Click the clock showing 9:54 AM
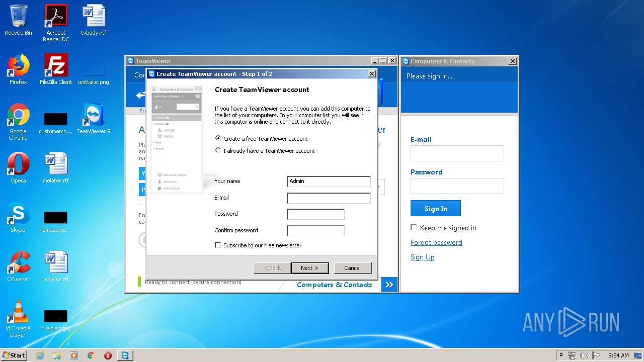 (618, 355)
